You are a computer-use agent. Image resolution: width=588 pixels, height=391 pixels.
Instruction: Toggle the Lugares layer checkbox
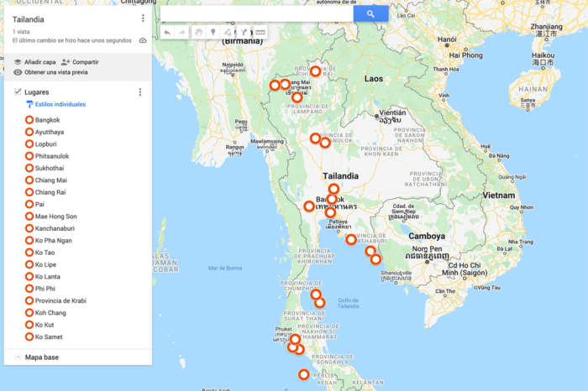point(18,91)
